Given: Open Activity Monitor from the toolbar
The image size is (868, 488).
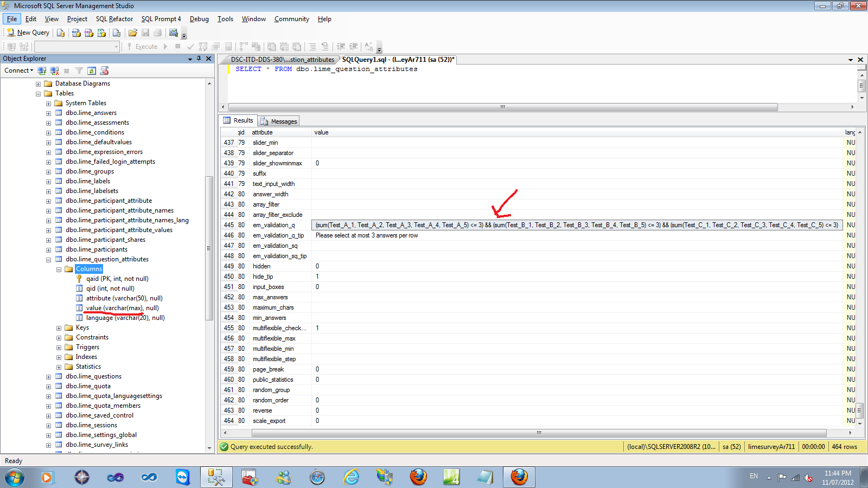Looking at the screenshot, I should [x=174, y=33].
